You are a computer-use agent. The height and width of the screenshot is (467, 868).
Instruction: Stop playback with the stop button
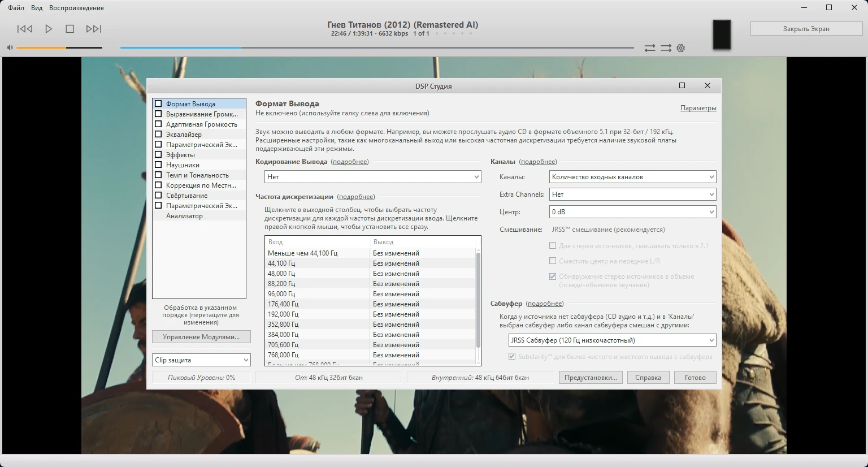click(x=70, y=29)
